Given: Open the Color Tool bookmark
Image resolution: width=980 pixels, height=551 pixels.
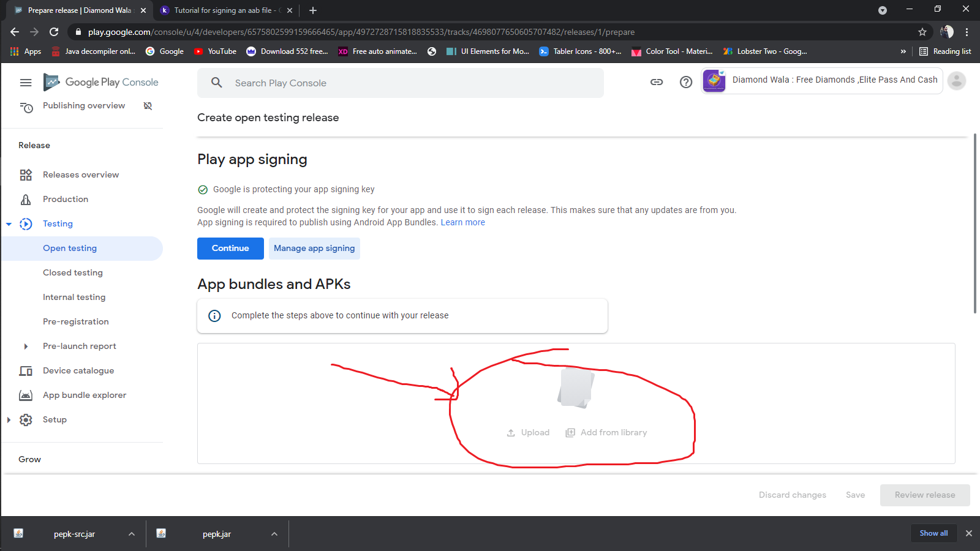Looking at the screenshot, I should [x=672, y=51].
